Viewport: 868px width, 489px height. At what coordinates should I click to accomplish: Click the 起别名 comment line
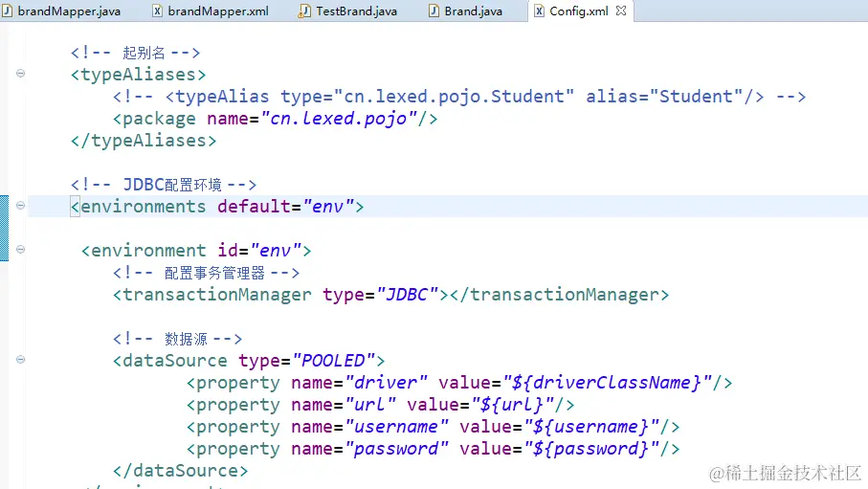(135, 53)
